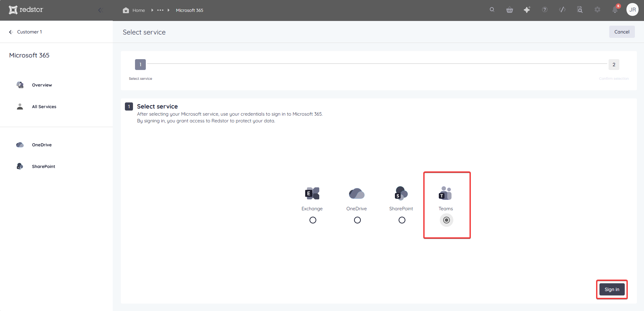Click the Exchange label
Viewport: 644px width, 311px height.
312,209
